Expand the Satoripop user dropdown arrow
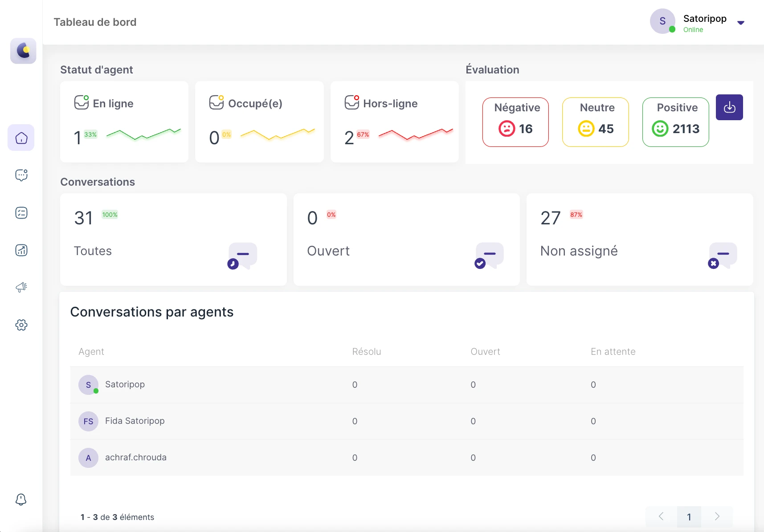 [x=741, y=23]
